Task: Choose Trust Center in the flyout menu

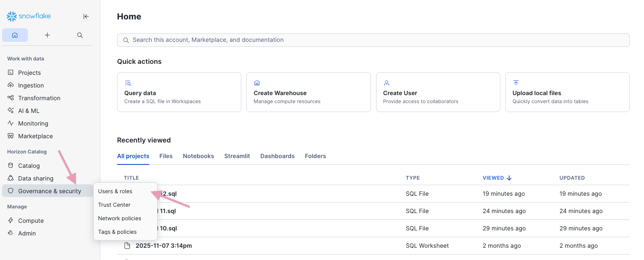Action: click(114, 205)
